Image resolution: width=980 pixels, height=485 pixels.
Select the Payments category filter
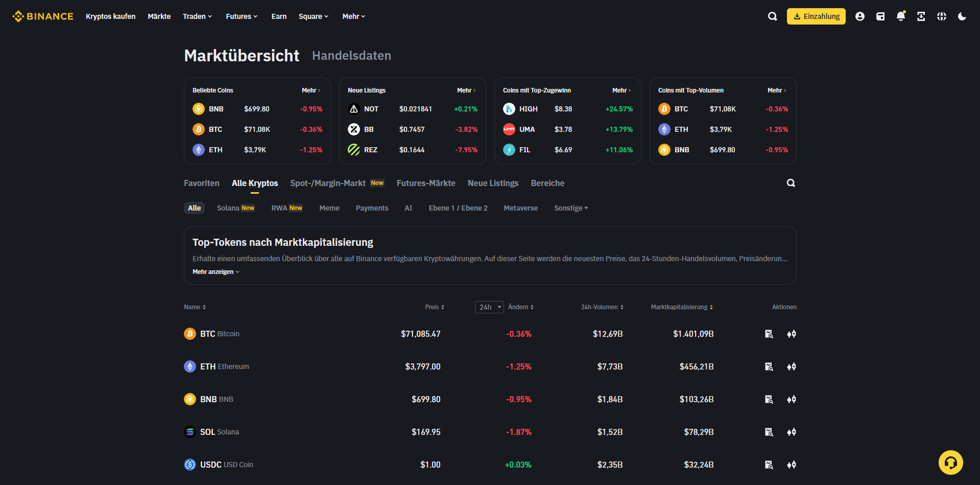click(372, 208)
